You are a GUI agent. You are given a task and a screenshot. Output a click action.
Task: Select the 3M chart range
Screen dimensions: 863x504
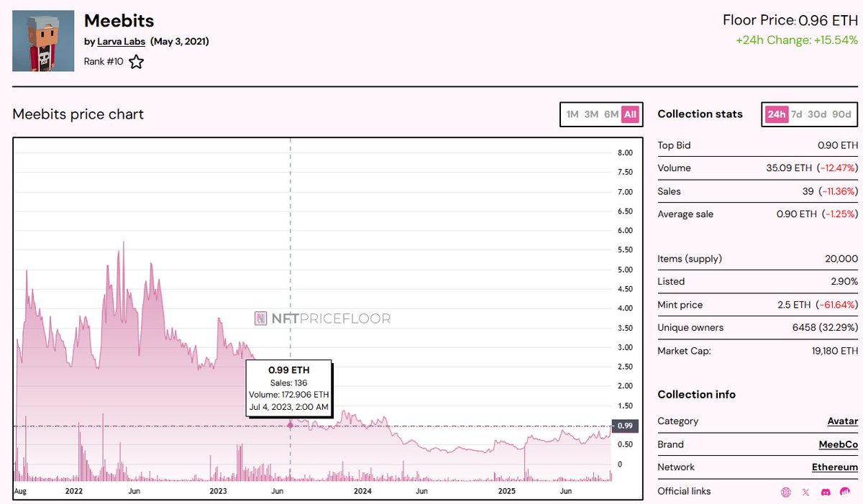[x=591, y=114]
